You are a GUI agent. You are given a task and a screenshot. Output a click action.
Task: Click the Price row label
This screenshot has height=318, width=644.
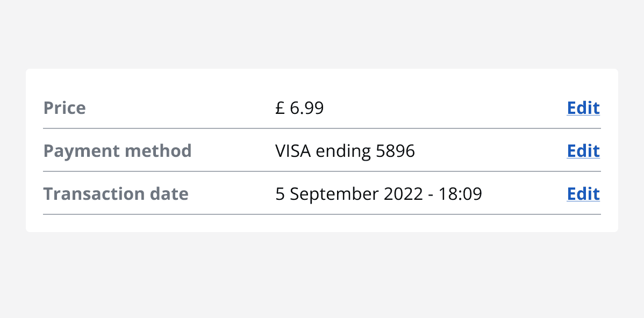pyautogui.click(x=65, y=108)
